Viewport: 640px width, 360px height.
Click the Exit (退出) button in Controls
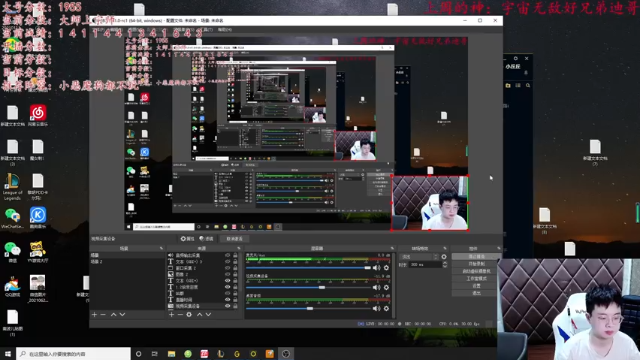[476, 293]
